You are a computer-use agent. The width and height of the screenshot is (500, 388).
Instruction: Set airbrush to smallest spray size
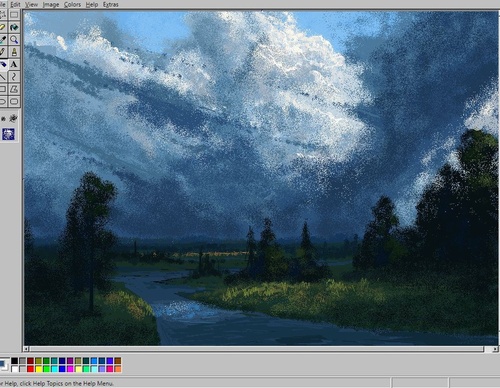click(3, 119)
